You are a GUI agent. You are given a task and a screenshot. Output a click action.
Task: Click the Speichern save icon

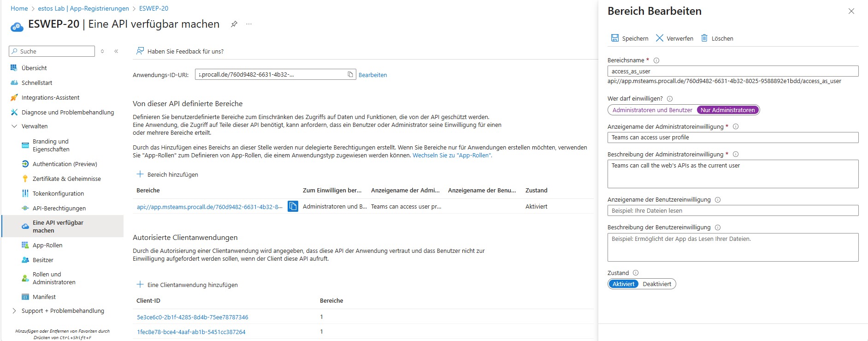(x=614, y=38)
